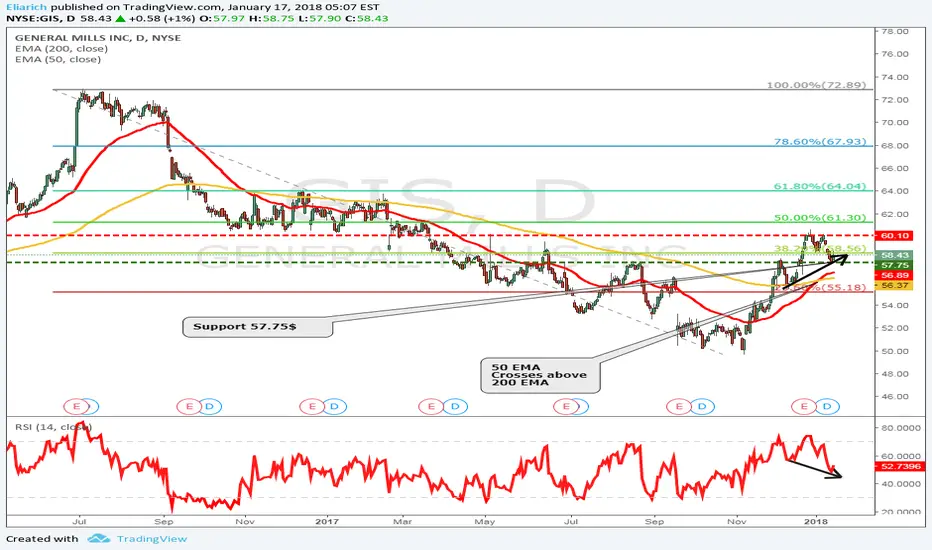Click the 23.60%(55.18) Fibonacci level label
Image resolution: width=932 pixels, height=550 pixels.
click(x=820, y=288)
